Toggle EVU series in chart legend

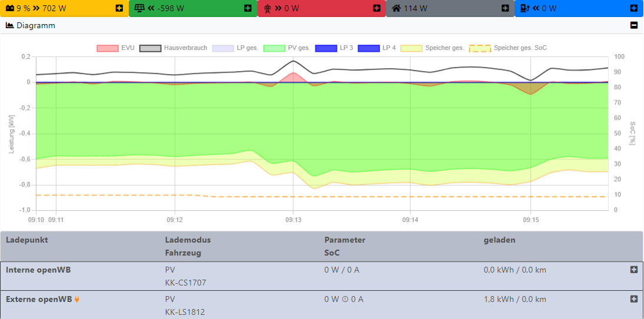108,48
